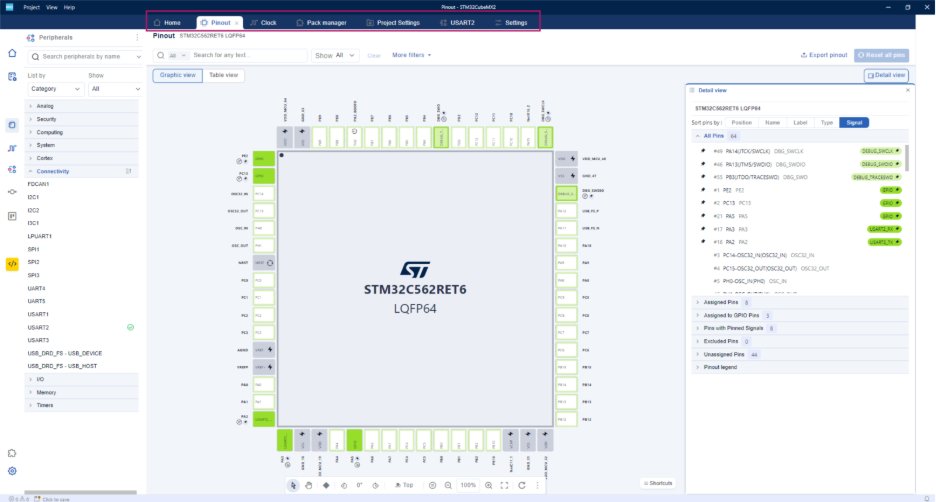Open the peripherals Show All dropdown
Viewport: 936px width, 502px height.
[x=115, y=89]
